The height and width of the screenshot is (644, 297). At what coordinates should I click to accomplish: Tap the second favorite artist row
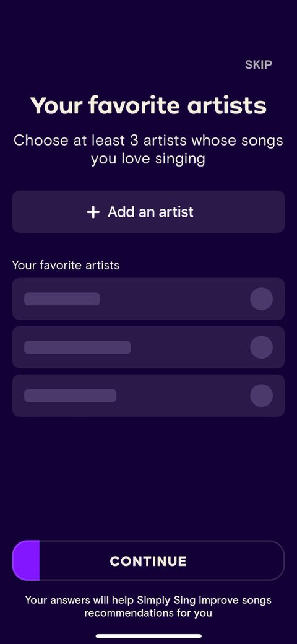pyautogui.click(x=148, y=347)
